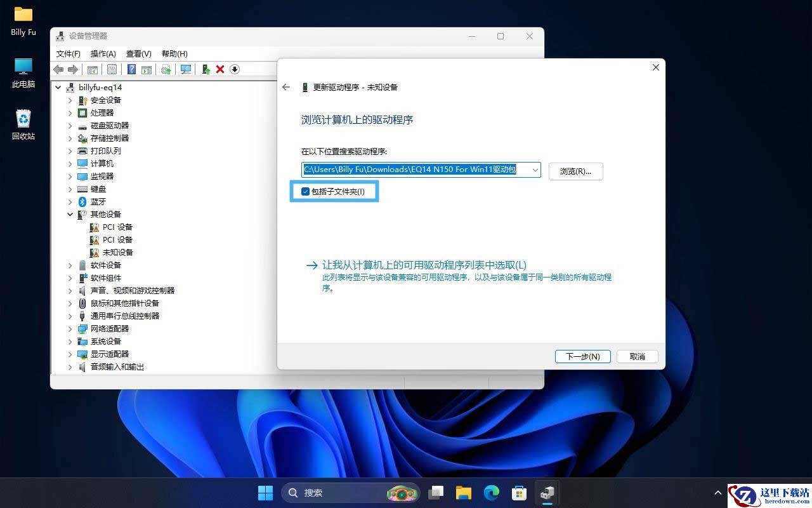
Task: Expand the 通用串行总线控制器 category
Action: pos(70,316)
